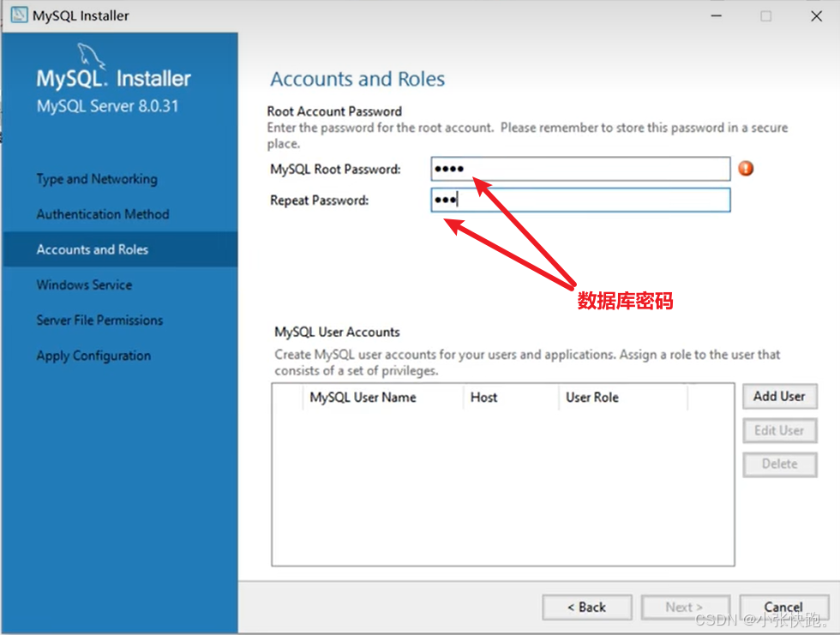
Task: Click the Delete user button
Action: pos(779,464)
